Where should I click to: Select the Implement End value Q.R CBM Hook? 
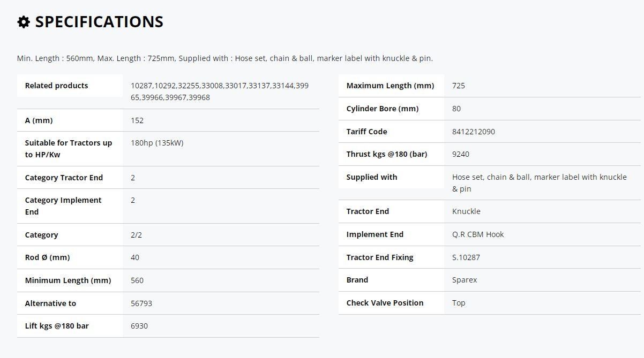[x=478, y=234]
